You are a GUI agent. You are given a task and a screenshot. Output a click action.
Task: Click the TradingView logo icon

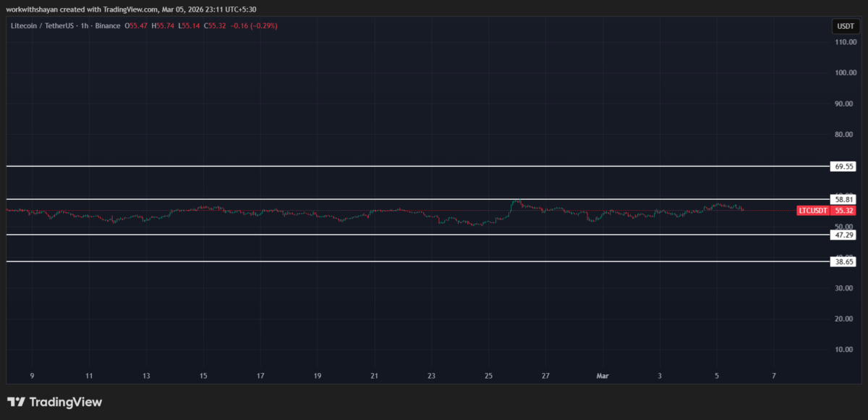pyautogui.click(x=17, y=402)
